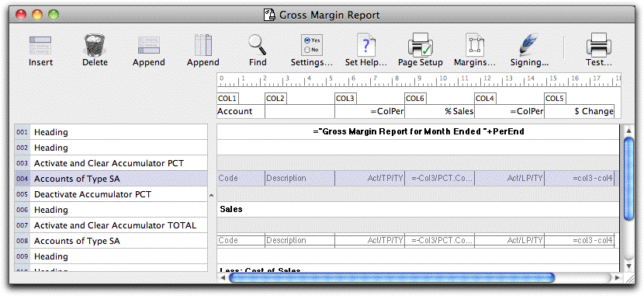Screen dimensions: 644x296
Task: Click the vertical scrollbar down arrow
Action: coord(628,266)
